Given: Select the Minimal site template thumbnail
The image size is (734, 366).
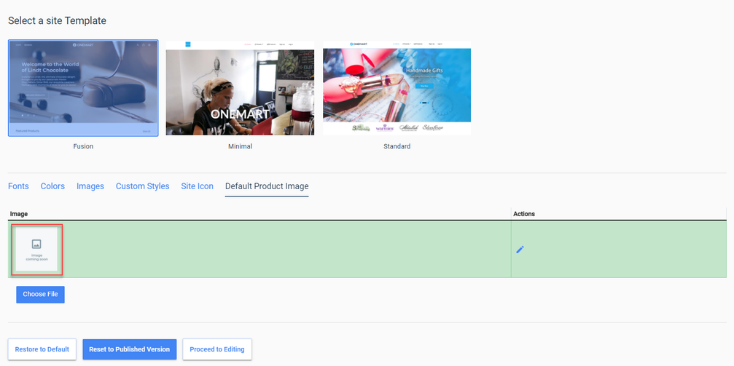Looking at the screenshot, I should point(240,88).
